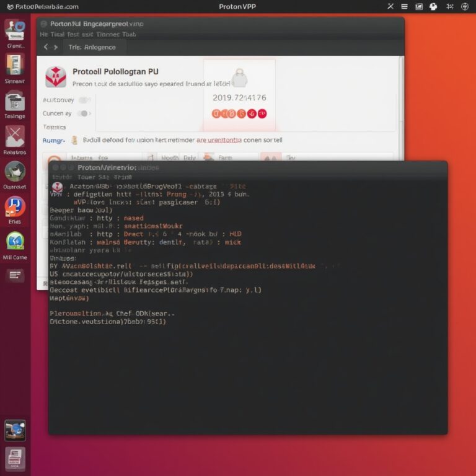Image resolution: width=476 pixels, height=476 pixels.
Task: Toggle the Cuncen ay switch
Action: [84, 113]
